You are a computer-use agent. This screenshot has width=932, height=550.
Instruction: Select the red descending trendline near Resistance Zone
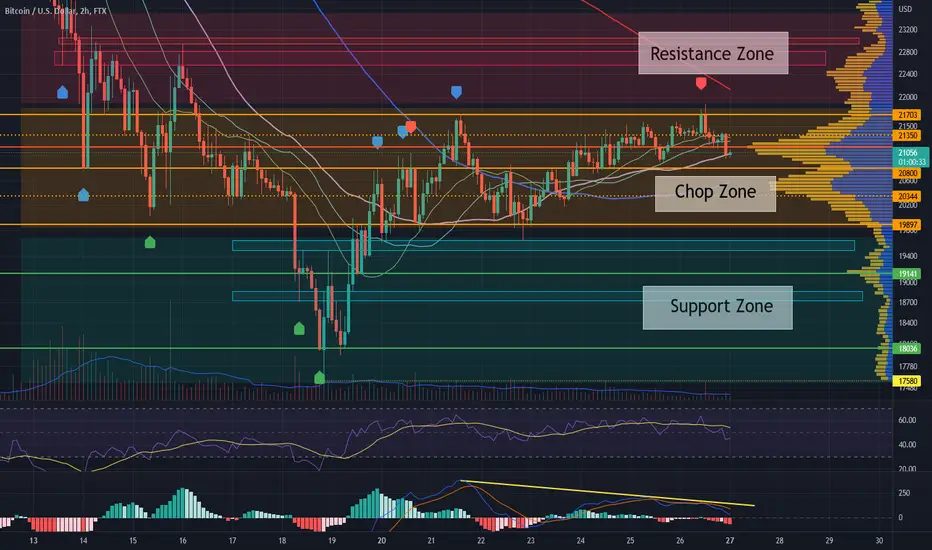(x=656, y=45)
